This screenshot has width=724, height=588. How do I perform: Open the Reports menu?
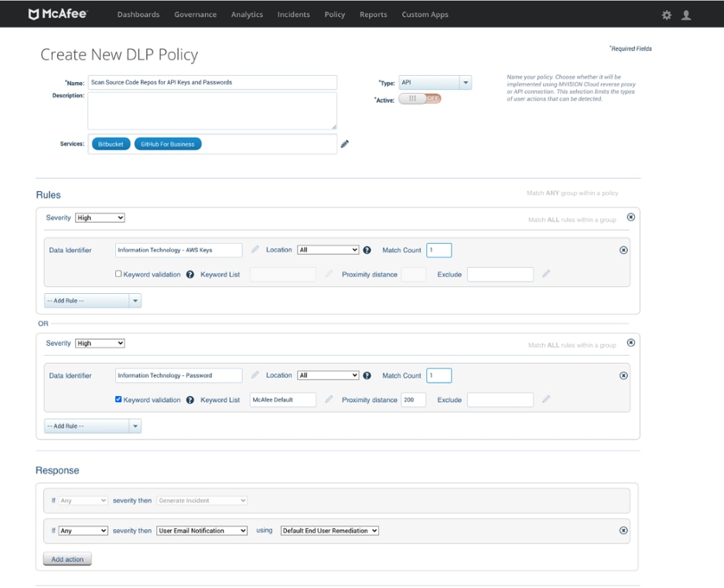(374, 15)
